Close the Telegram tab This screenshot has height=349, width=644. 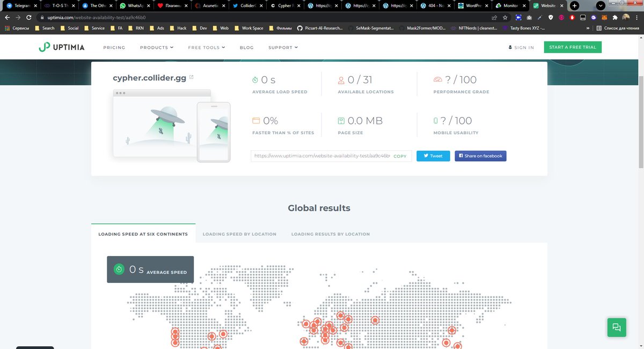(36, 5)
